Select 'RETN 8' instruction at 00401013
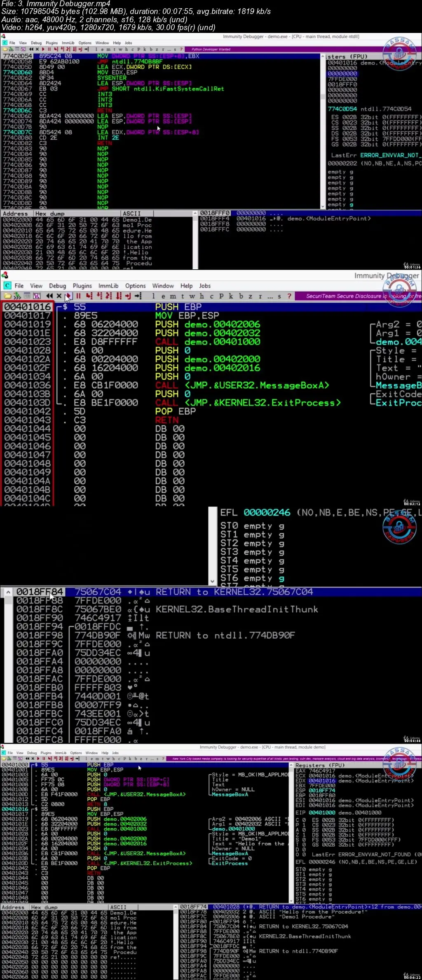Viewport: 422px width, 980px height. click(97, 804)
